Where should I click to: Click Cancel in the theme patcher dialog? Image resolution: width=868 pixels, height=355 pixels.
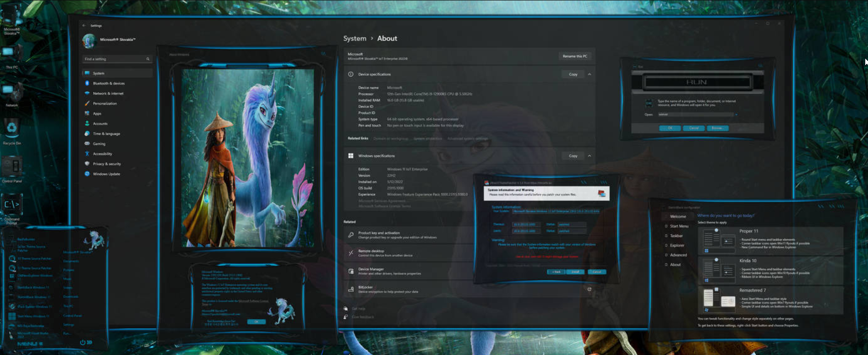click(x=597, y=272)
